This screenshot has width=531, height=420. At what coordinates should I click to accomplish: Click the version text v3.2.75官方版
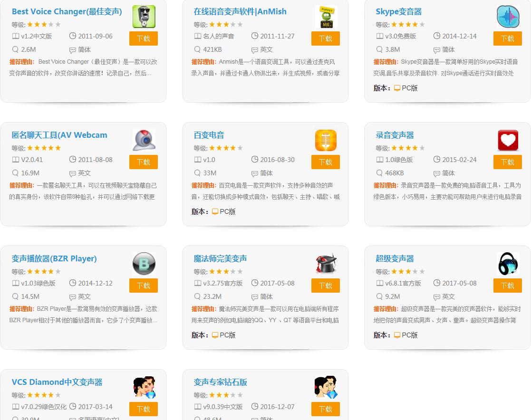coord(223,283)
